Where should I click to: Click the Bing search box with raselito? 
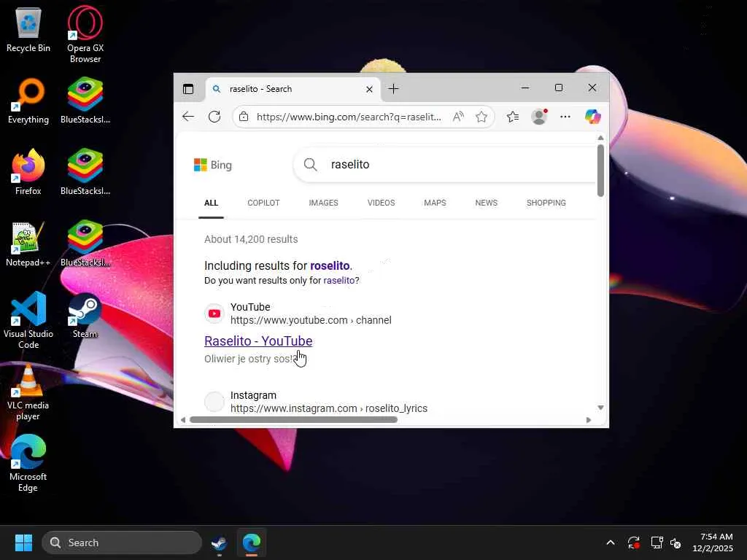pos(446,165)
